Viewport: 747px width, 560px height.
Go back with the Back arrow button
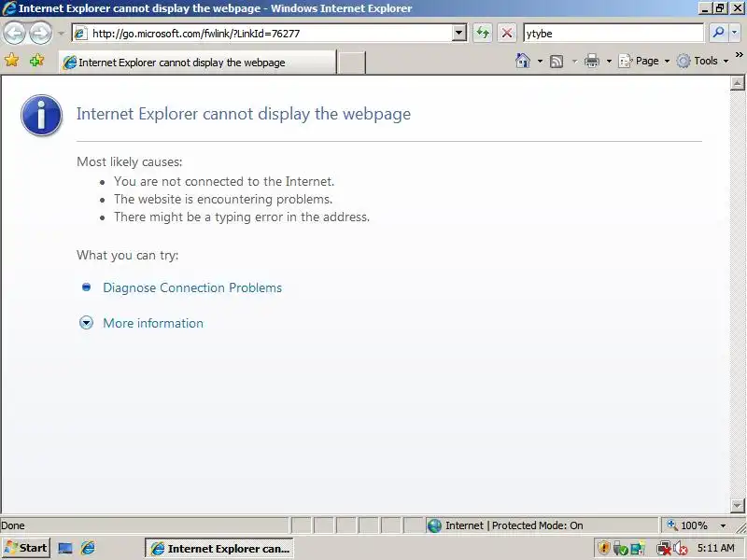tap(14, 34)
